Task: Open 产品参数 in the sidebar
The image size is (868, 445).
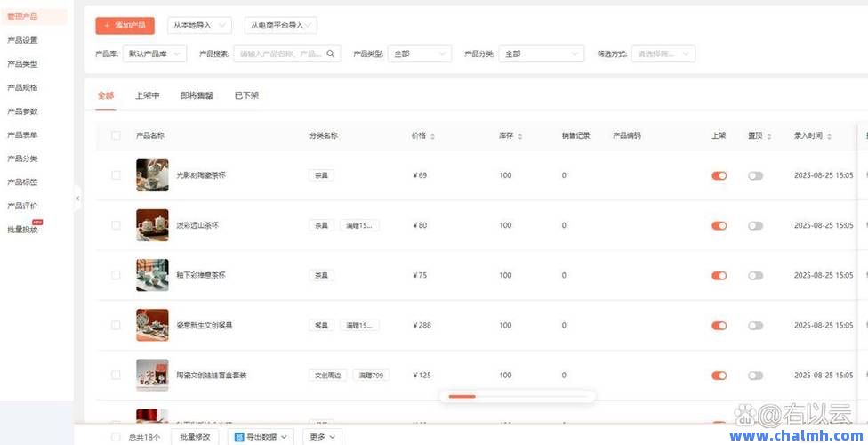Action: coord(23,111)
